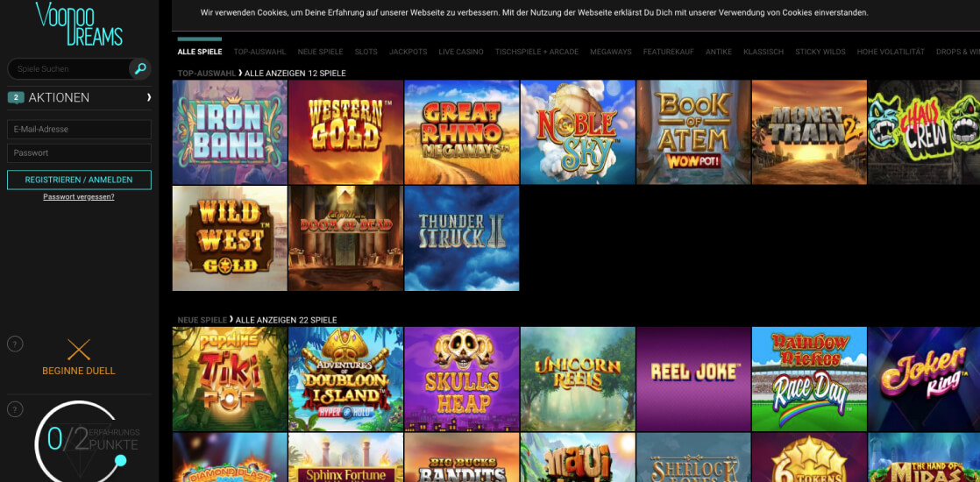
Task: Click the magnifier search icon
Action: click(x=140, y=68)
